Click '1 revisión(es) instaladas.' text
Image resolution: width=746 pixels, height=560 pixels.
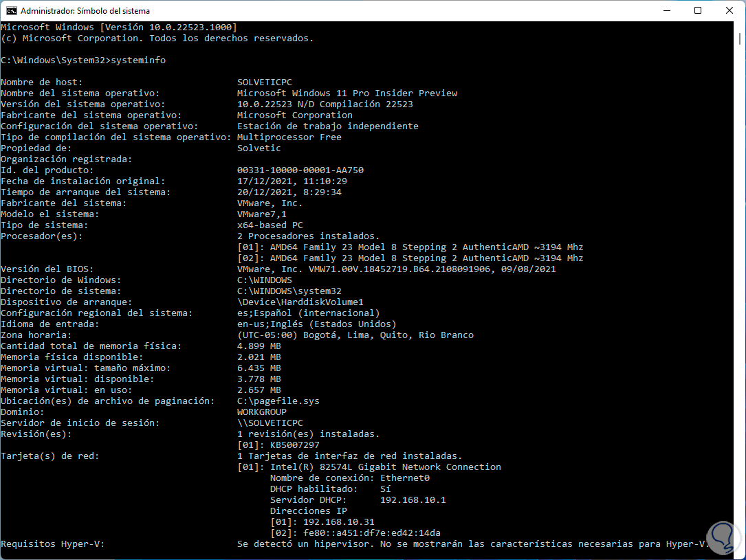tap(308, 434)
